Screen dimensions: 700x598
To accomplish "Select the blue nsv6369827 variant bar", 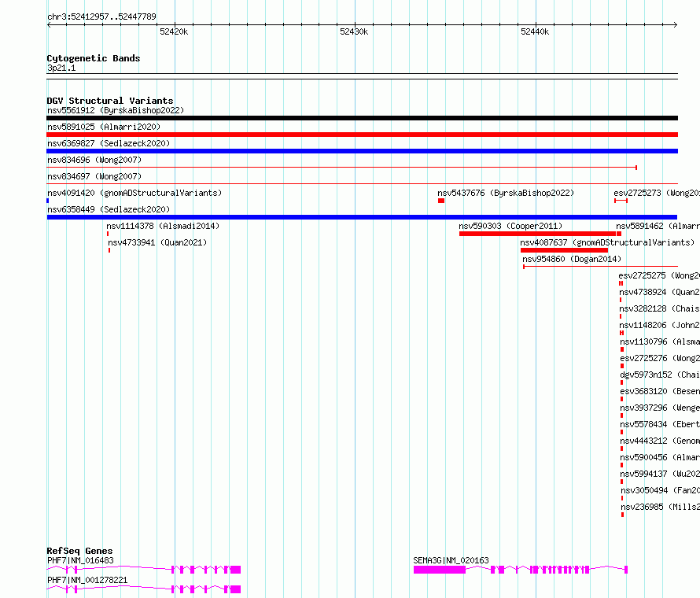I will (x=362, y=151).
